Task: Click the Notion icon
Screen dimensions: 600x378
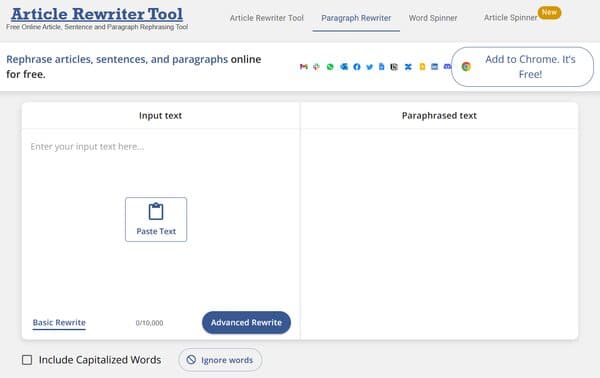Action: (x=394, y=67)
